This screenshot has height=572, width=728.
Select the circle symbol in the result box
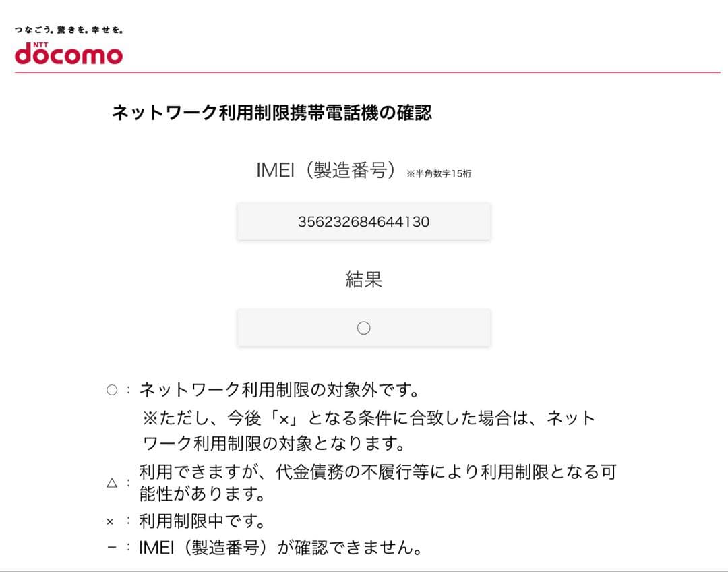click(364, 328)
